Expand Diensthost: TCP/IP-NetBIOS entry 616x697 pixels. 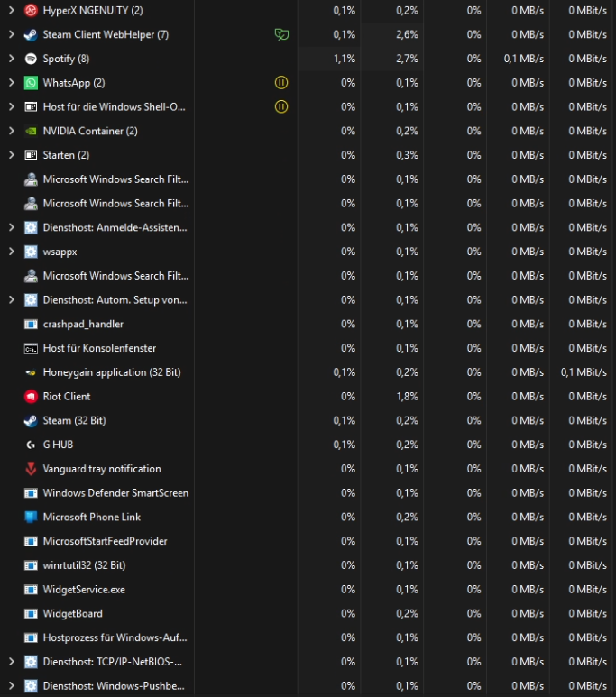click(x=12, y=662)
